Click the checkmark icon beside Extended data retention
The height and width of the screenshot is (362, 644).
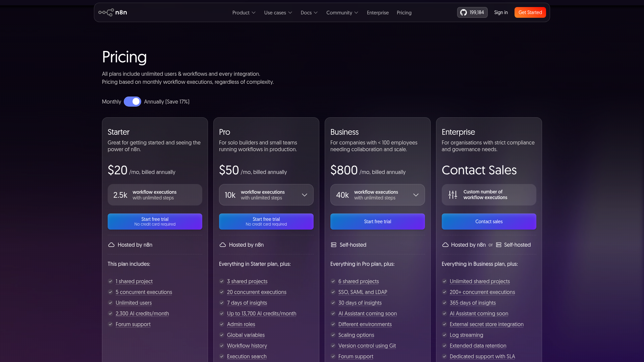(444, 346)
